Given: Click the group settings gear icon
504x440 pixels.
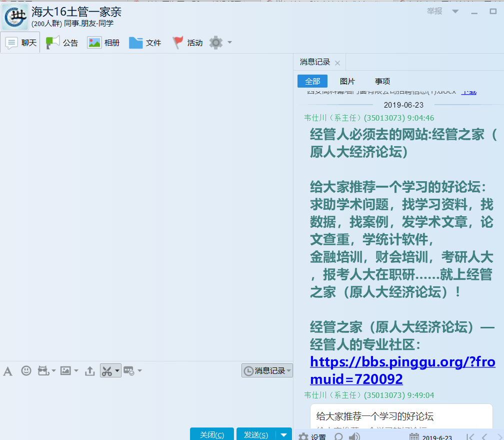Looking at the screenshot, I should point(216,43).
